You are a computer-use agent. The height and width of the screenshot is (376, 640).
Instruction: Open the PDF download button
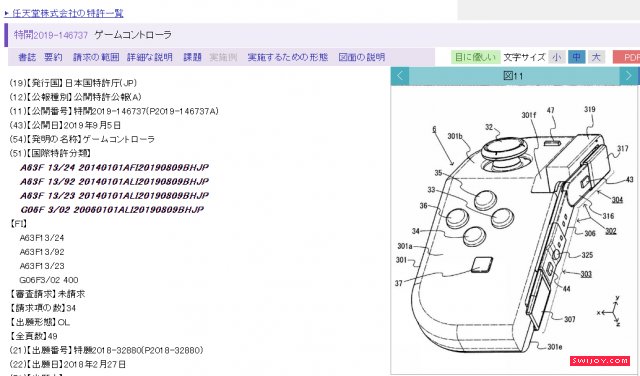pyautogui.click(x=627, y=57)
